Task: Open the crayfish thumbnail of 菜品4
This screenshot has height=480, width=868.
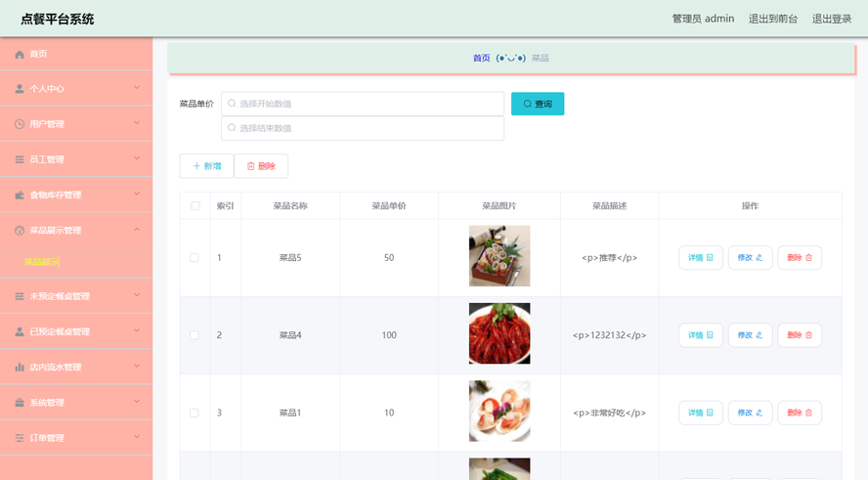Action: pyautogui.click(x=499, y=333)
